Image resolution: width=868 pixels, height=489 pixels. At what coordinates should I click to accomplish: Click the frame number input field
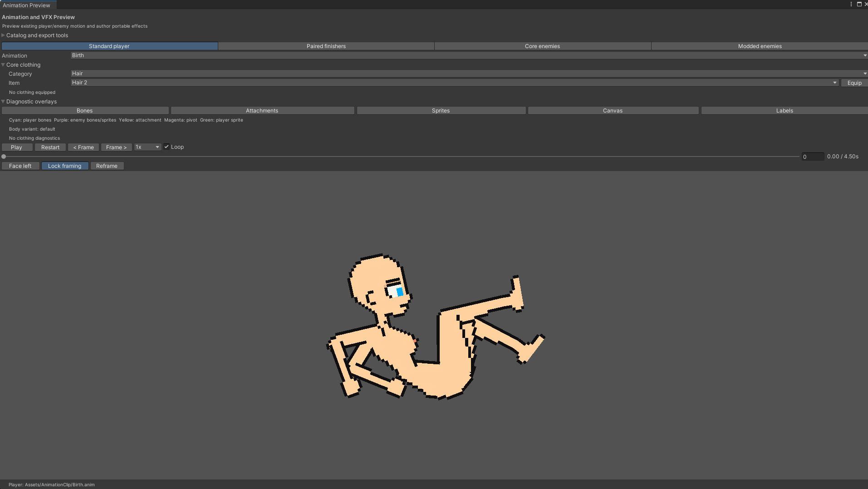813,156
